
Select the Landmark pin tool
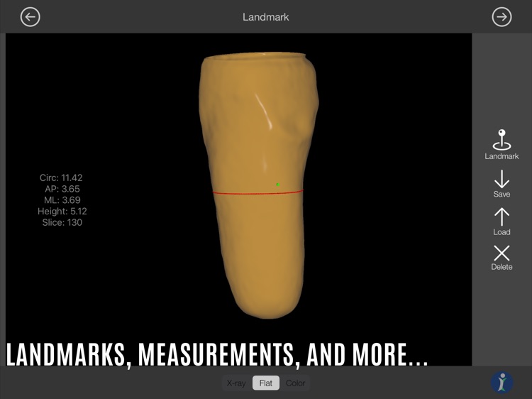[501, 145]
